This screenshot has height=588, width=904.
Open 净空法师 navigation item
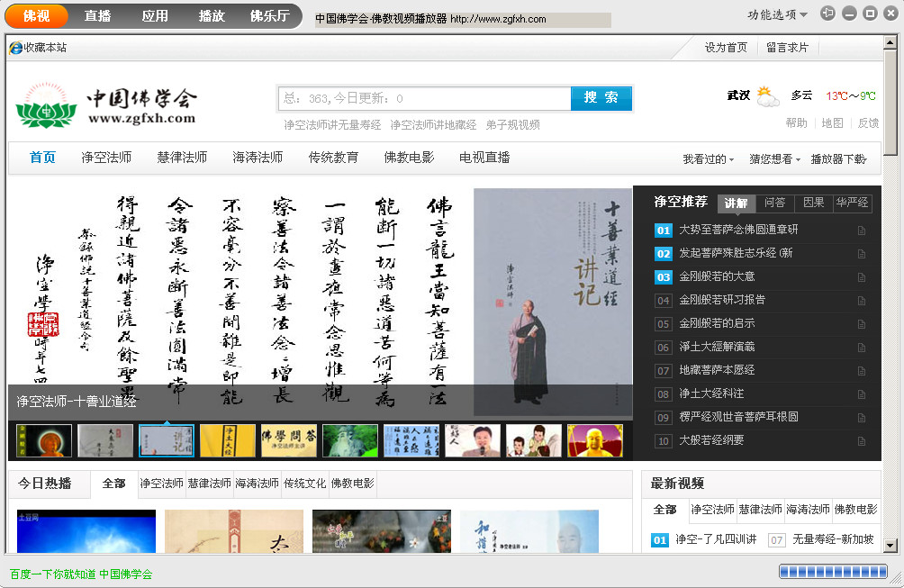coord(106,158)
